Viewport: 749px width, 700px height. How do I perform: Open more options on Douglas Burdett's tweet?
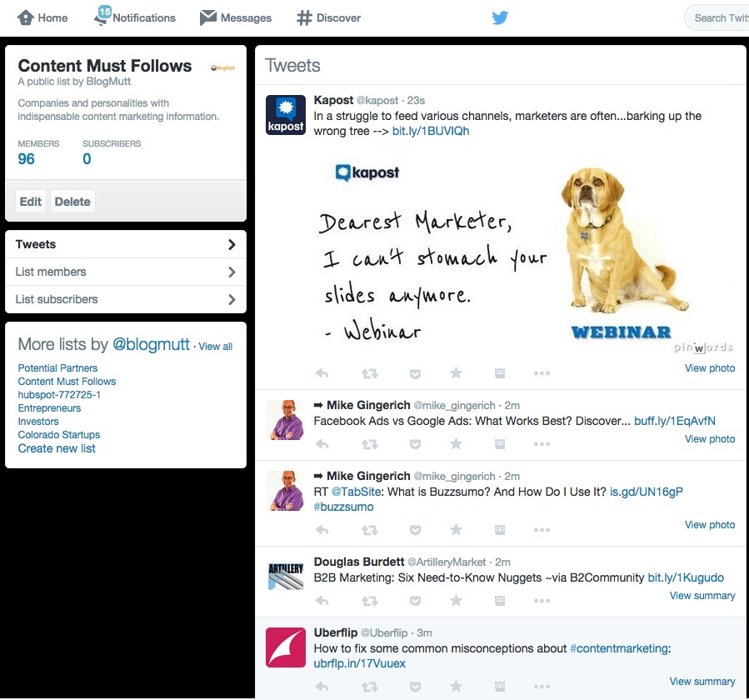tap(542, 601)
